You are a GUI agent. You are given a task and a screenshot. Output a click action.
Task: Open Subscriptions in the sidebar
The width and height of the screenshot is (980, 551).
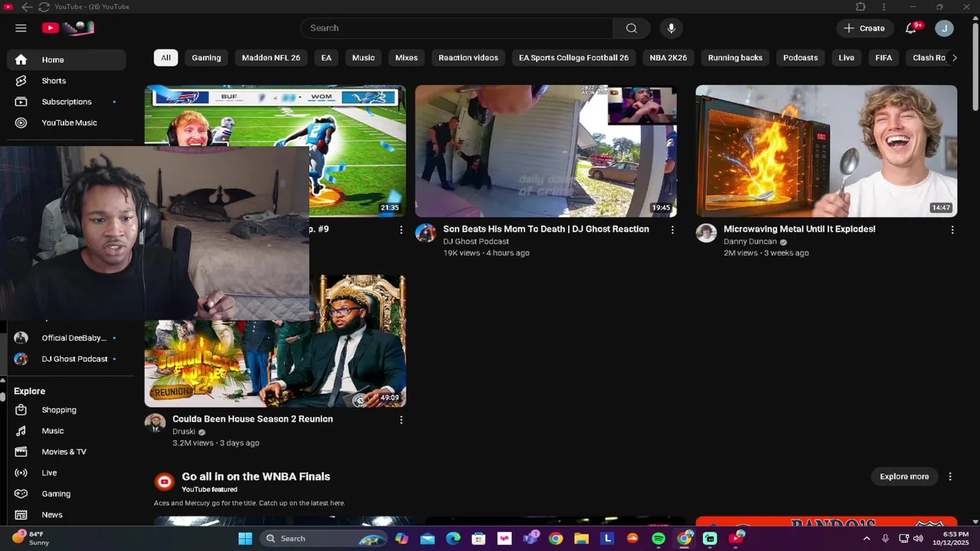coord(67,102)
